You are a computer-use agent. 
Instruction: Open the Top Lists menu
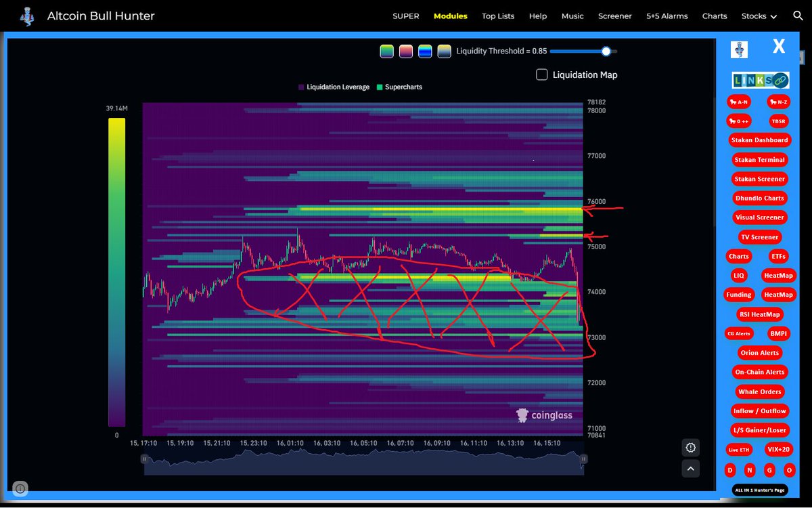click(498, 15)
